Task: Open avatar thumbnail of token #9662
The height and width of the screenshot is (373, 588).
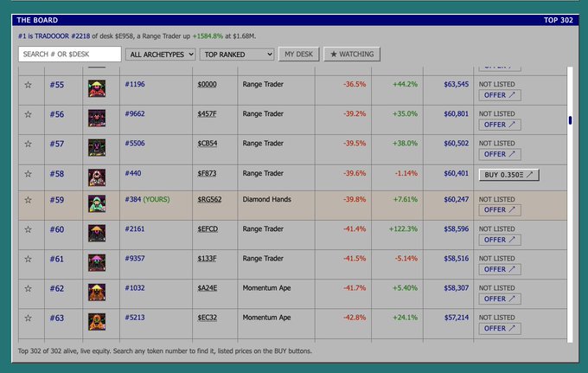Action: tap(97, 119)
